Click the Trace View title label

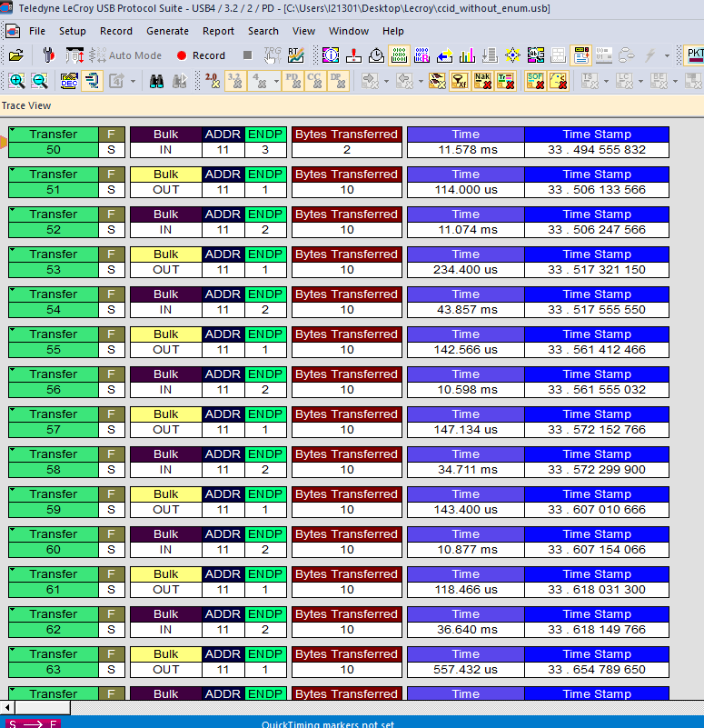click(x=26, y=105)
